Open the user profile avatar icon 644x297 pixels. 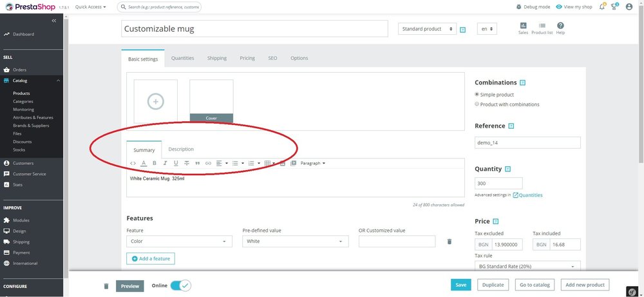(629, 6)
